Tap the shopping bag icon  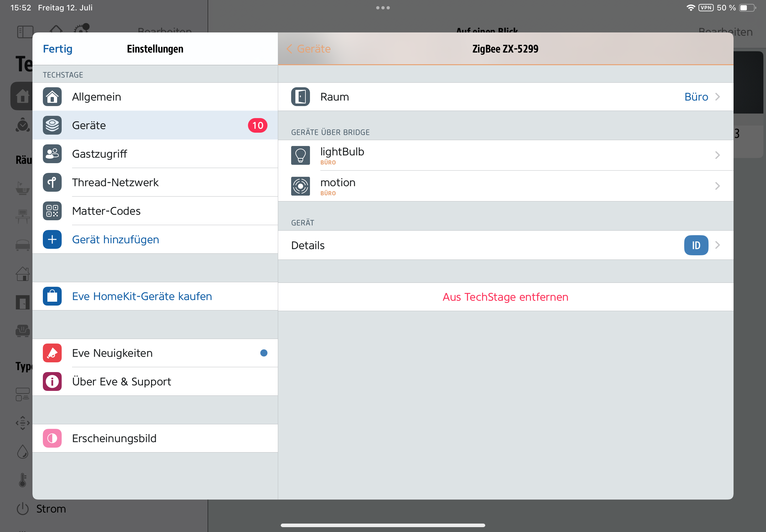pos(52,296)
